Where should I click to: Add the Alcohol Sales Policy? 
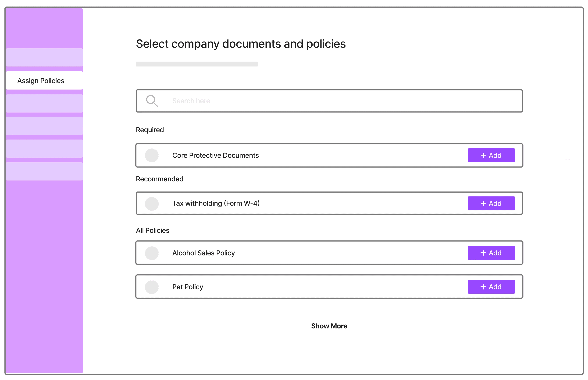491,253
